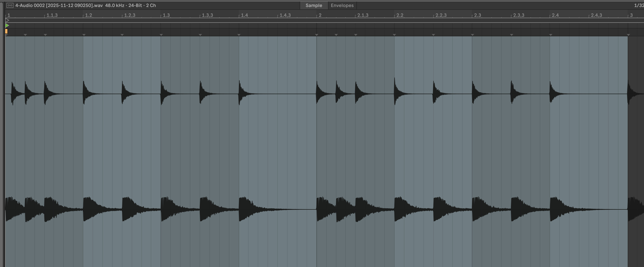Image resolution: width=644 pixels, height=267 pixels.
Task: Click the green start marker triangle
Action: pos(7,26)
